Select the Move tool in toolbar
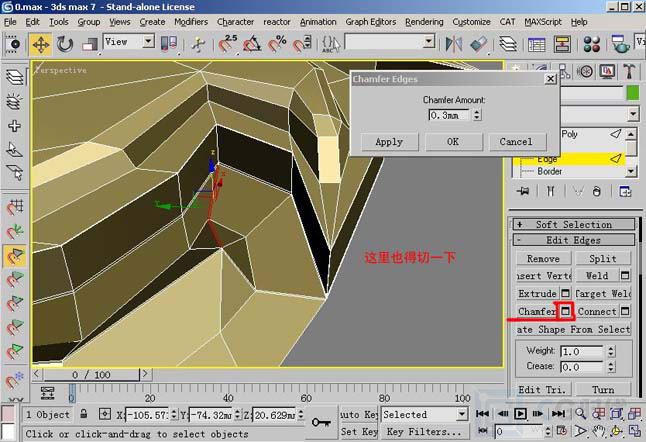Image resolution: width=646 pixels, height=442 pixels. point(40,44)
